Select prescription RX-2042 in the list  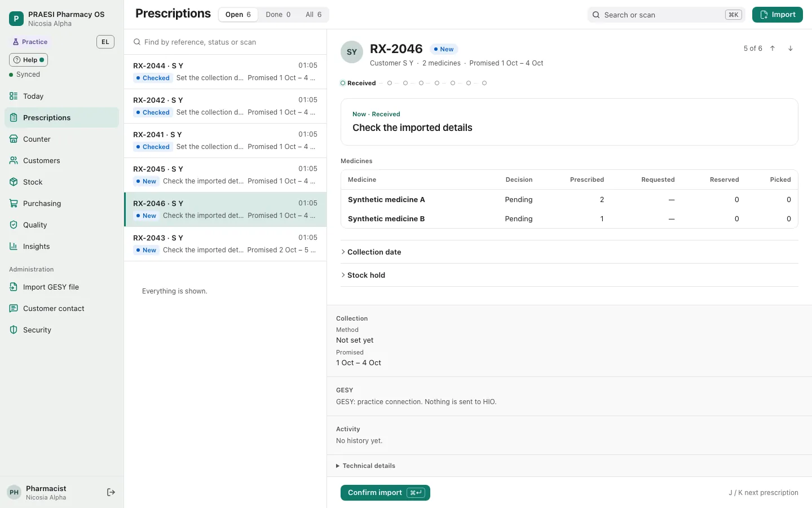(x=226, y=106)
